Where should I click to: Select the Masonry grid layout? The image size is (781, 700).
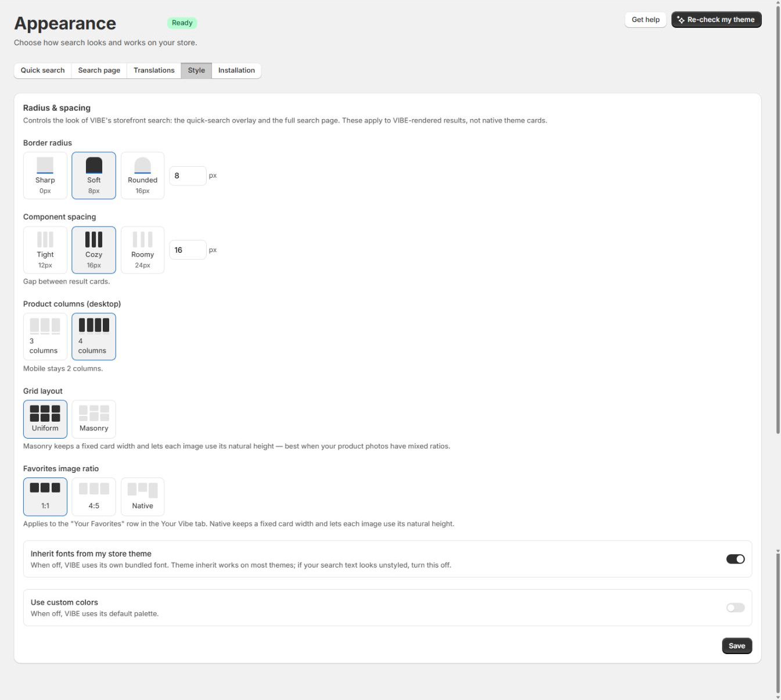[x=93, y=419]
